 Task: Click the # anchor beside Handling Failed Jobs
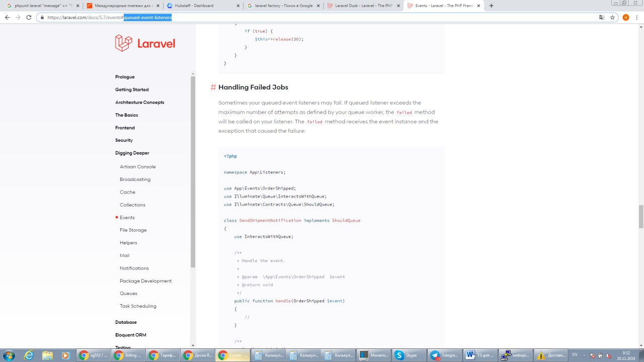(213, 87)
